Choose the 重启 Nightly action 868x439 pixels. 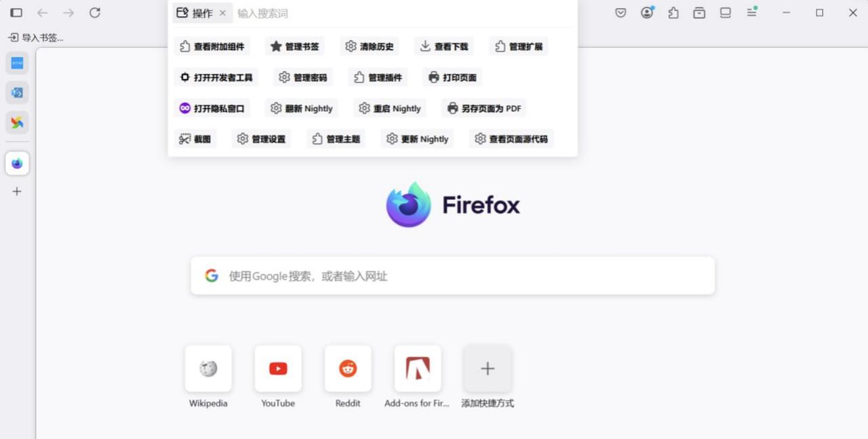click(390, 108)
